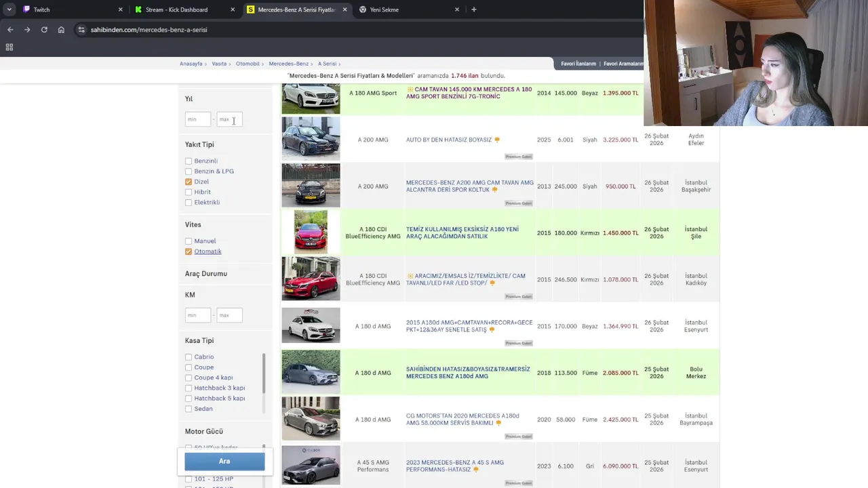Viewport: 868px width, 488px height.
Task: Go to Anasayfa breadcrumb
Action: pyautogui.click(x=191, y=64)
